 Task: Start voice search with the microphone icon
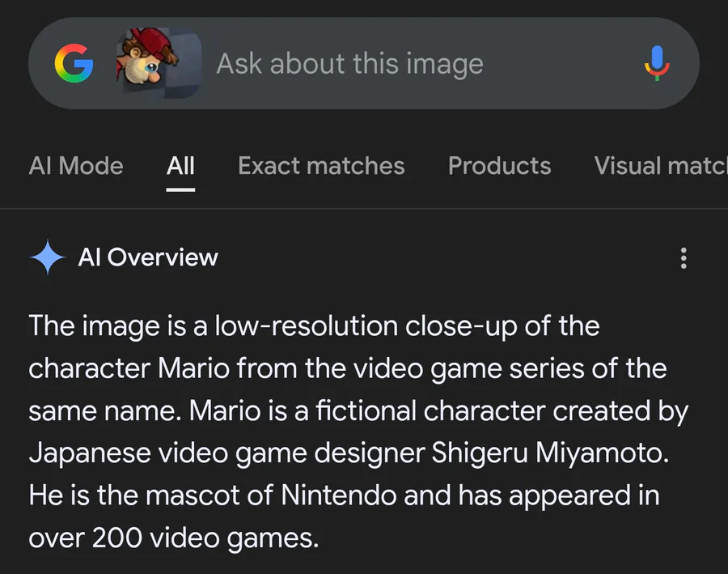pos(657,64)
